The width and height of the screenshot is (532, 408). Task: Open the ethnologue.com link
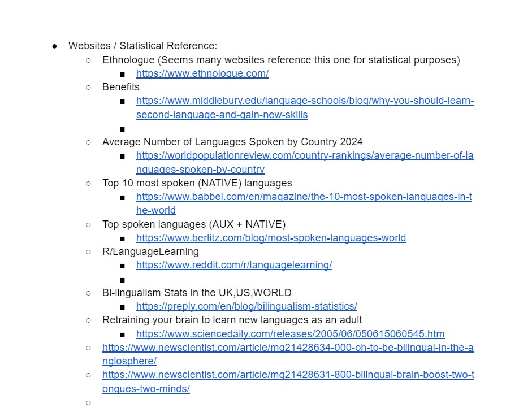(x=202, y=73)
